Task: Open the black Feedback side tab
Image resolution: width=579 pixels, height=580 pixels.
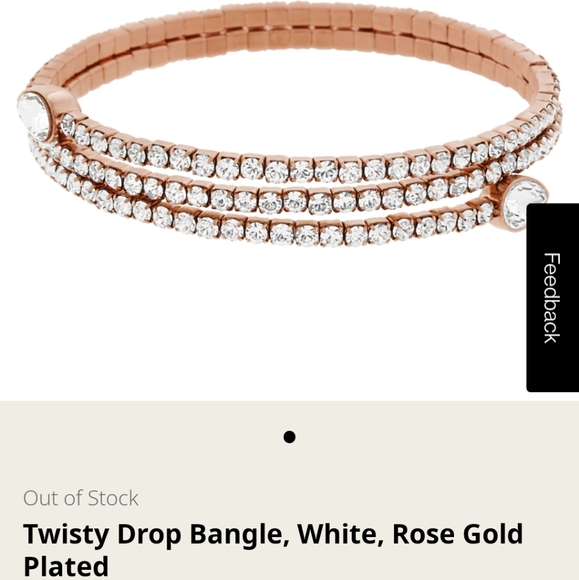Action: click(x=553, y=298)
